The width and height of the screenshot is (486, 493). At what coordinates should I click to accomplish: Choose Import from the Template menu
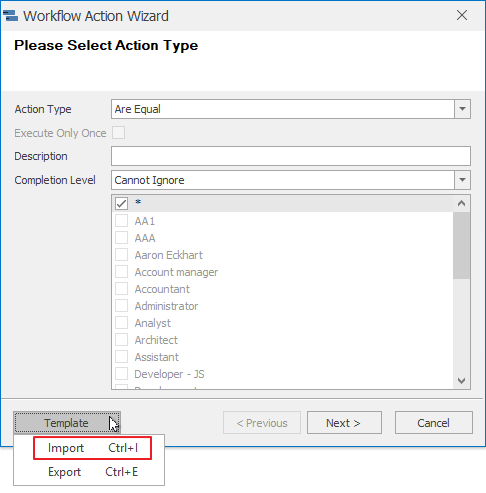[x=92, y=448]
